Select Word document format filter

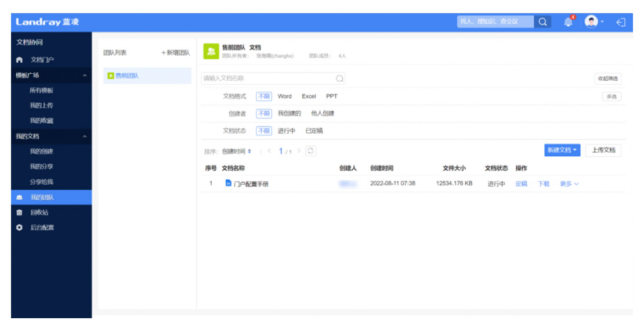pyautogui.click(x=284, y=96)
